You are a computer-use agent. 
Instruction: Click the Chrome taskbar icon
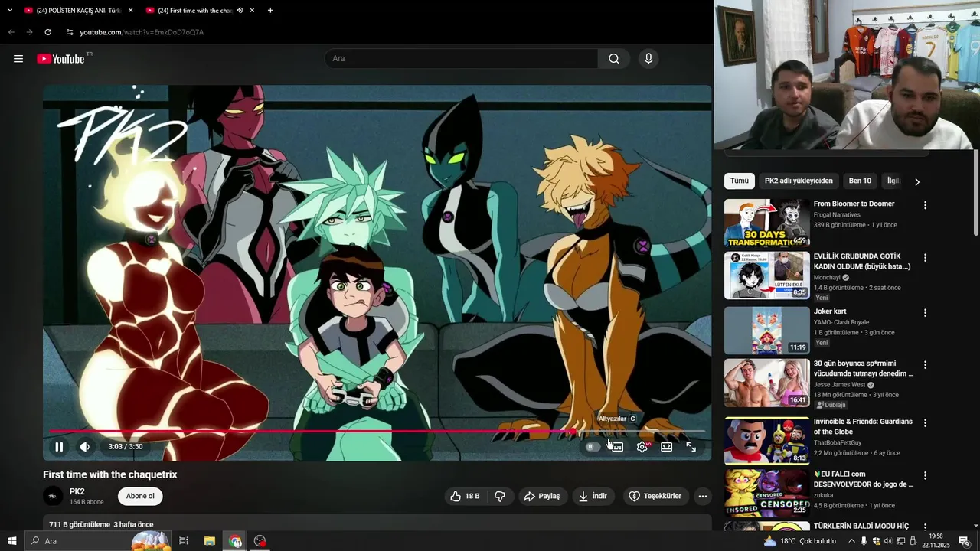pyautogui.click(x=235, y=541)
